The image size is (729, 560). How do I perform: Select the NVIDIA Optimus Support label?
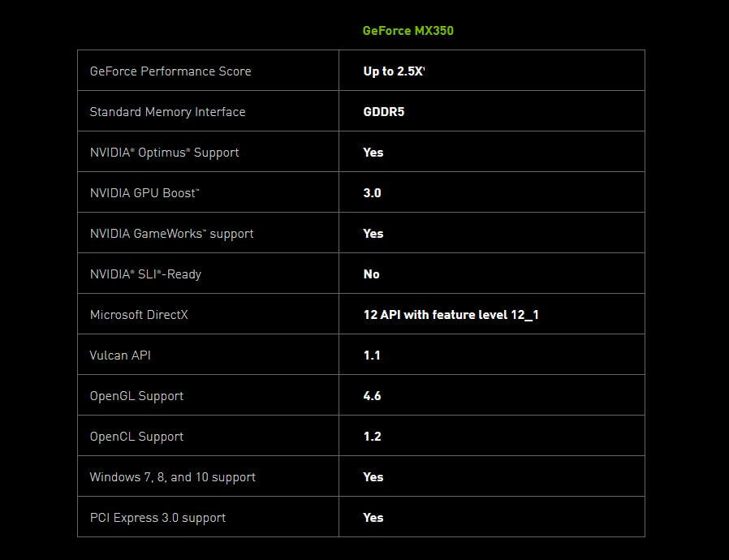click(164, 153)
